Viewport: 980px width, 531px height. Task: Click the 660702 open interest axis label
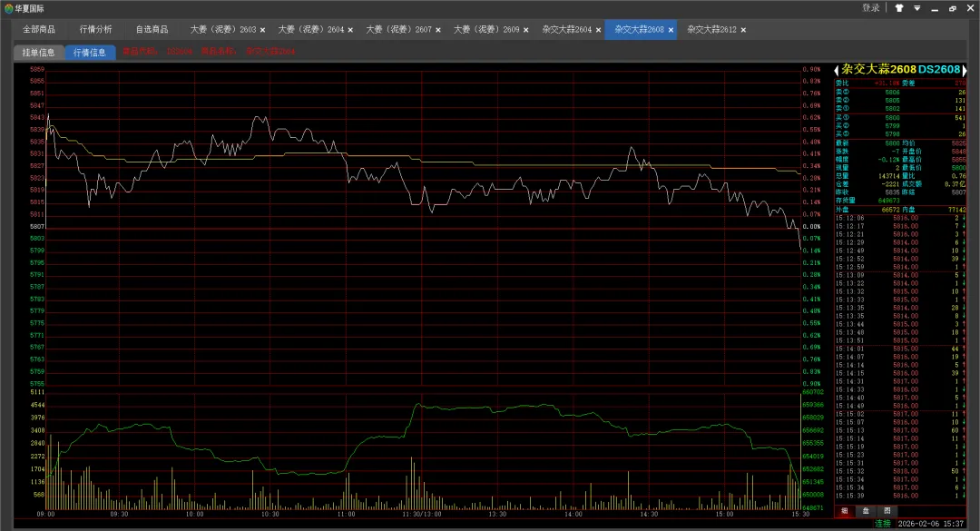pos(813,393)
